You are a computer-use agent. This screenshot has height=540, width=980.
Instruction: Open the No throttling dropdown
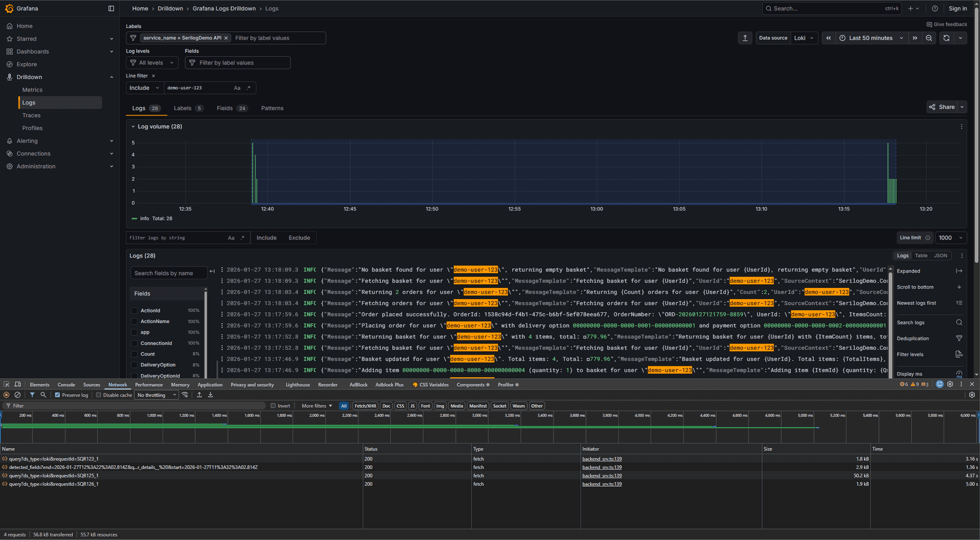point(156,395)
